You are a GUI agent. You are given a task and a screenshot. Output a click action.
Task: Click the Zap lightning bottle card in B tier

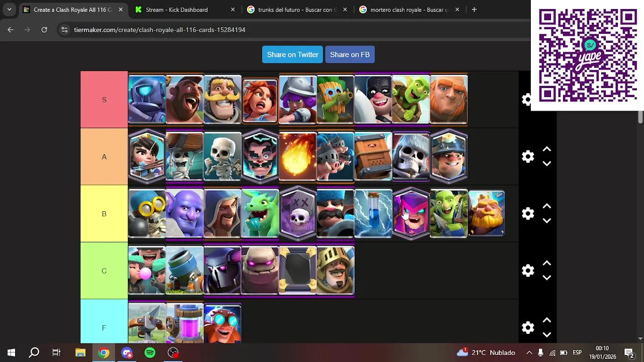[373, 214]
